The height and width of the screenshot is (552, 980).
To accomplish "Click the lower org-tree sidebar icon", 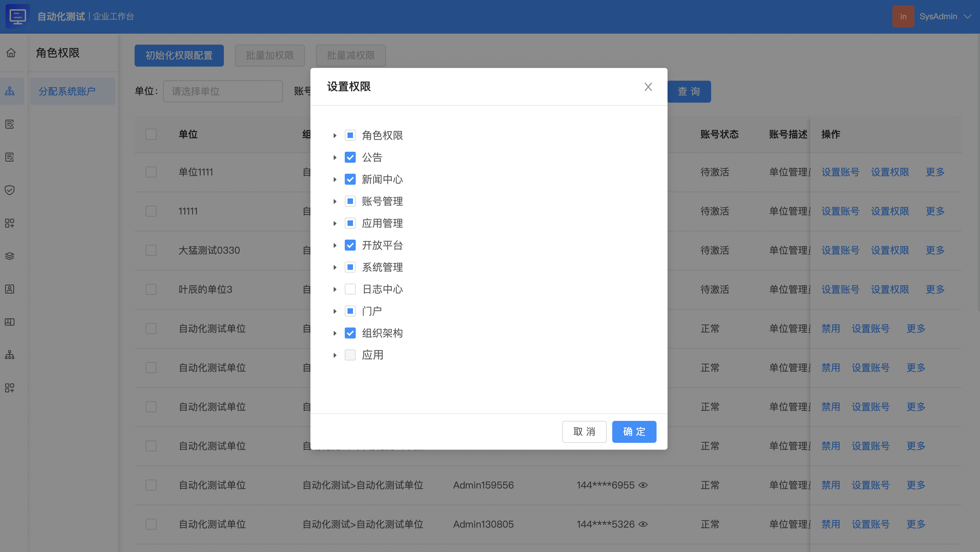I will (x=10, y=355).
